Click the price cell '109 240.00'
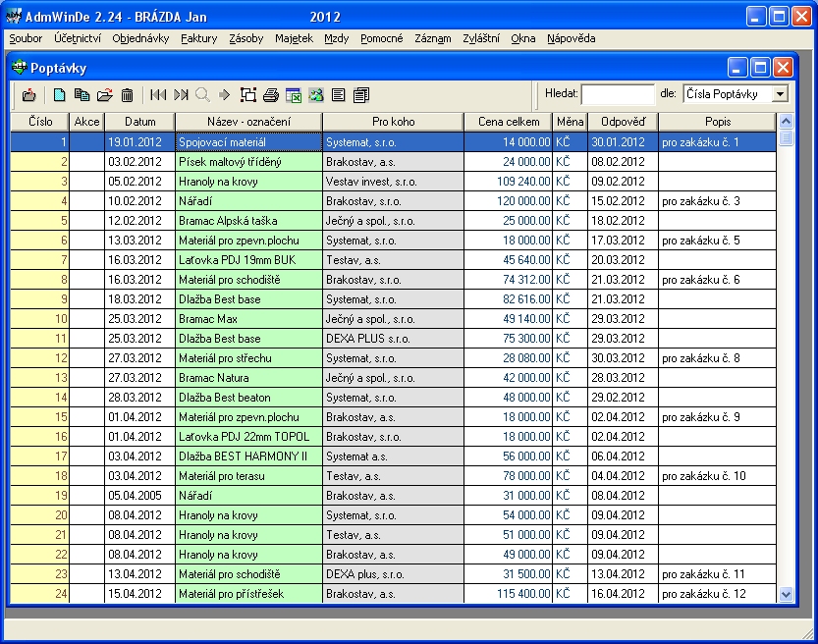 pyautogui.click(x=508, y=182)
